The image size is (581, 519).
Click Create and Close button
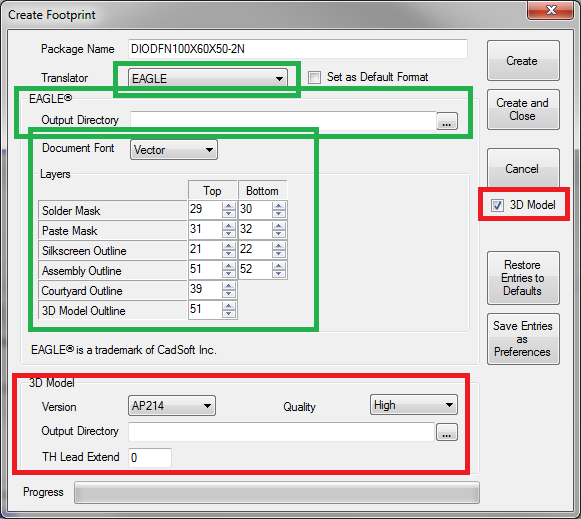[x=523, y=109]
